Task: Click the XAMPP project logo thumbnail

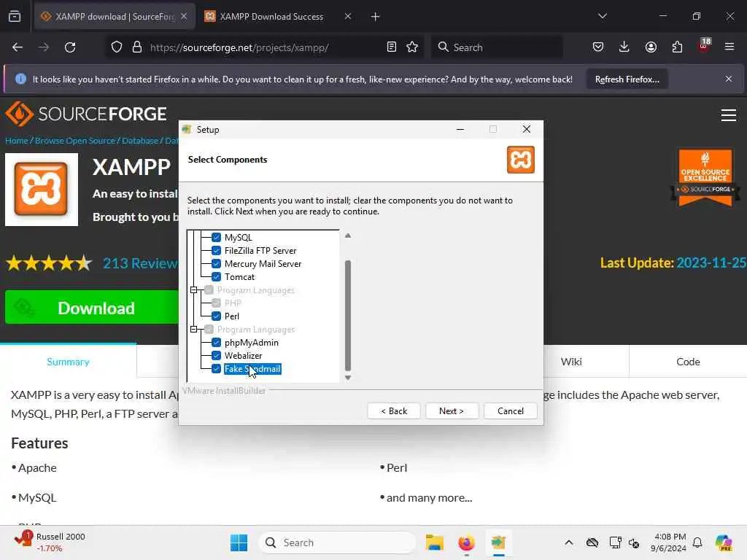Action: point(42,189)
